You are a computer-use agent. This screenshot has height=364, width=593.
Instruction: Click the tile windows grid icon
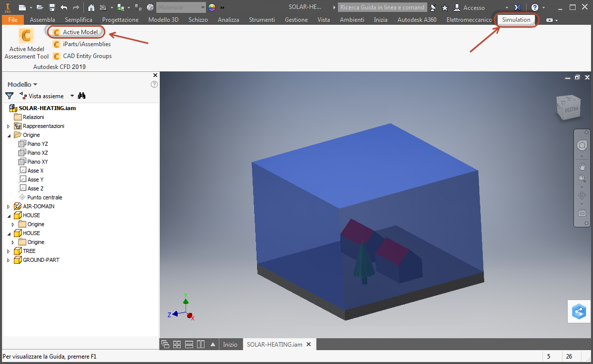[x=177, y=344]
